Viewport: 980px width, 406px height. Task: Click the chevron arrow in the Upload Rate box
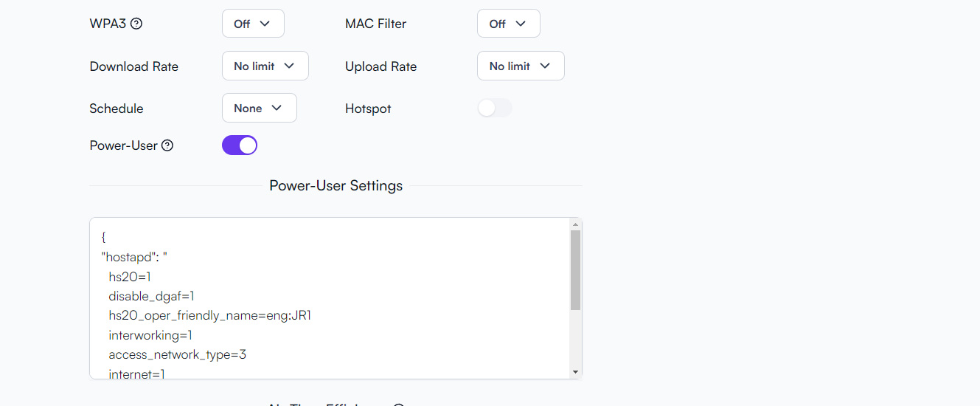tap(545, 66)
